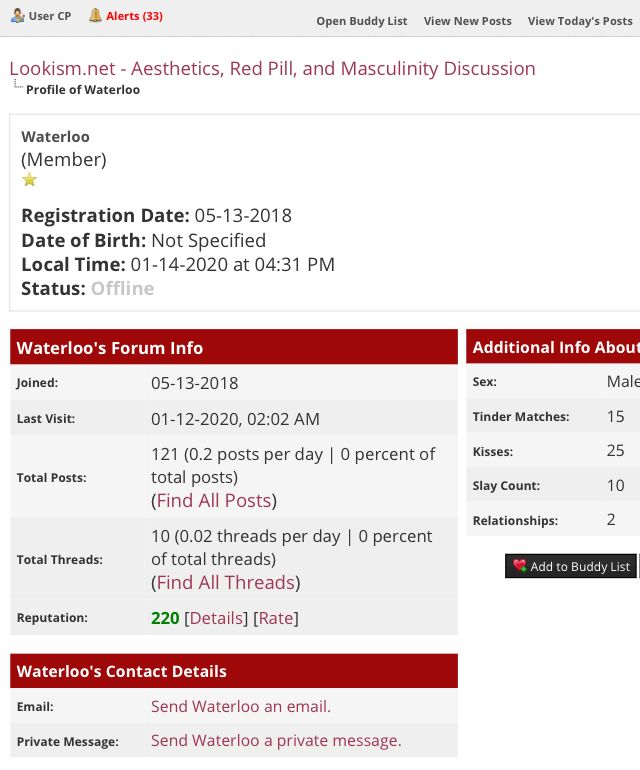640x770 pixels.
Task: Click the green 220 reputation value
Action: 165,618
